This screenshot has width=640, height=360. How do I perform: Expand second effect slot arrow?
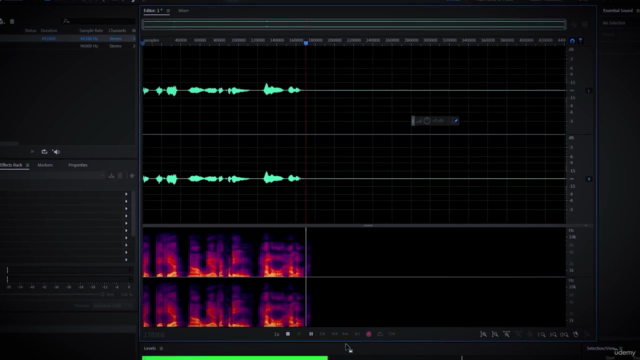(x=126, y=202)
